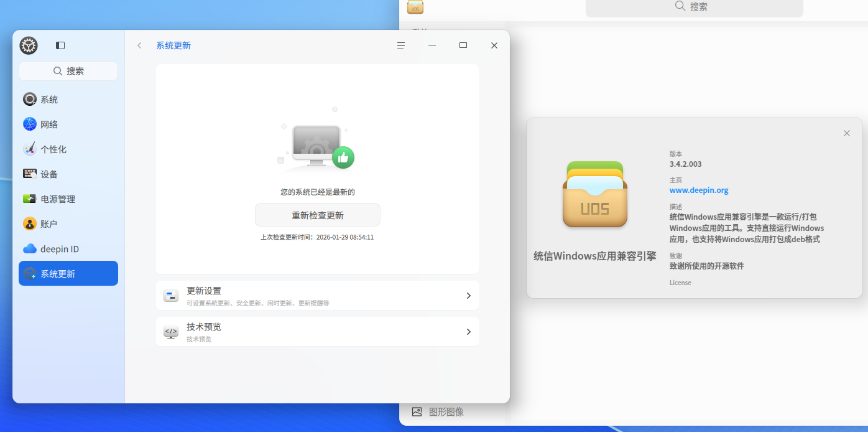Viewport: 868px width, 432px height.
Task: Click the System (系统) sidebar icon
Action: click(30, 99)
